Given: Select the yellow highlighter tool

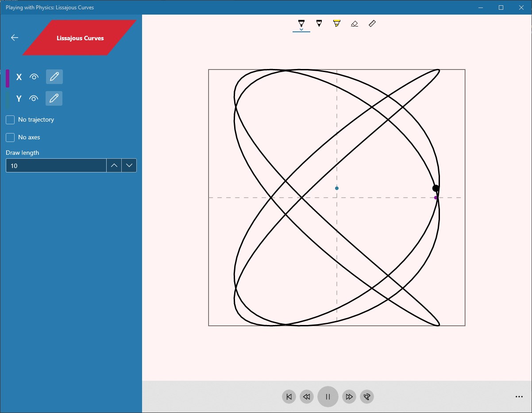Looking at the screenshot, I should click(337, 23).
